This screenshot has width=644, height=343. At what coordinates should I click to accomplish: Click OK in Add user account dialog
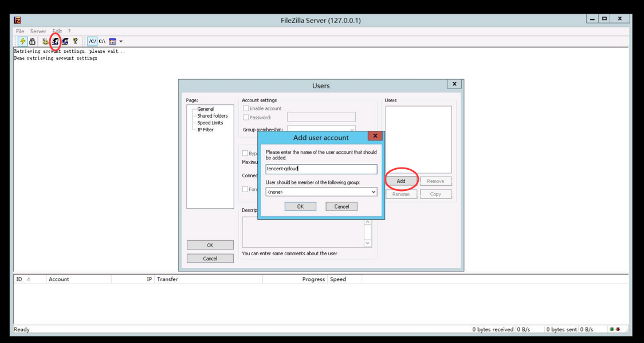click(x=300, y=206)
